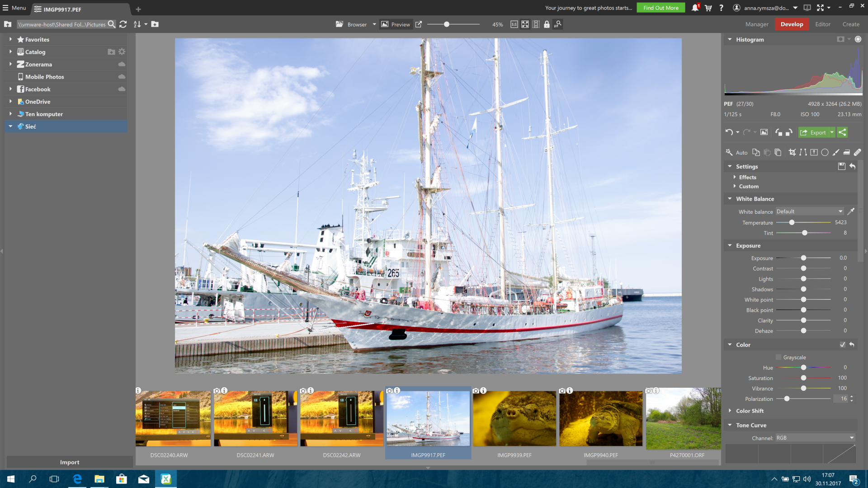This screenshot has height=488, width=868.
Task: Toggle the Color section checkmark
Action: [x=842, y=345]
